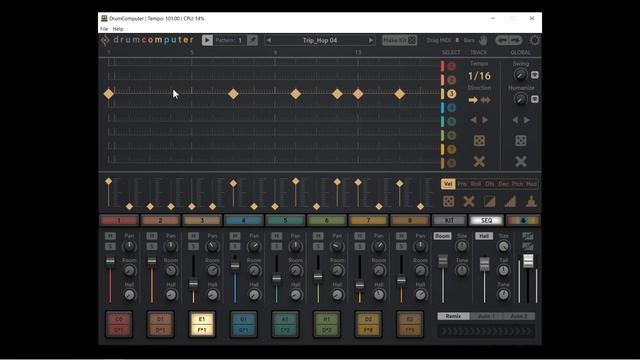Image resolution: width=640 pixels, height=360 pixels.
Task: Solo channel 3 with S button
Action: pyautogui.click(x=193, y=246)
